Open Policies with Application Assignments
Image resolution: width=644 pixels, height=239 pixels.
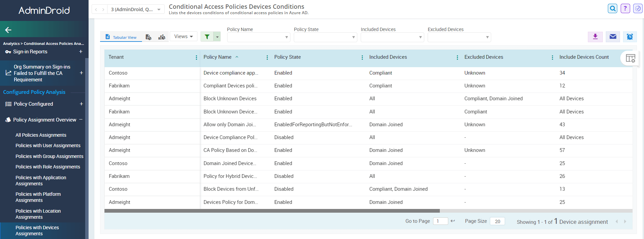click(41, 181)
